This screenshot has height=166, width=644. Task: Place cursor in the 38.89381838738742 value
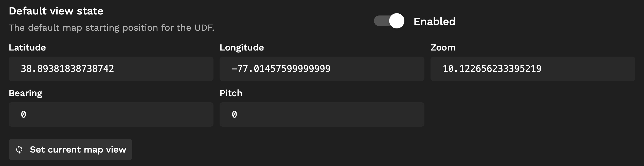click(x=67, y=69)
